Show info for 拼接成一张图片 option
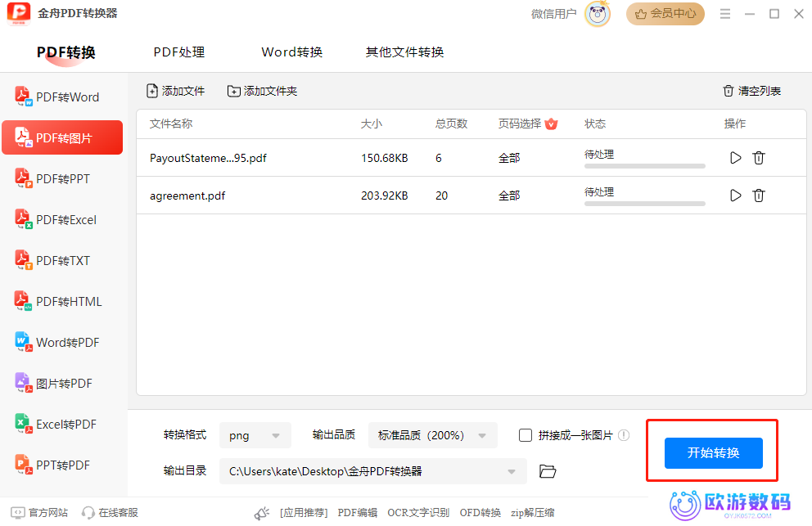812x526 pixels. pos(624,435)
